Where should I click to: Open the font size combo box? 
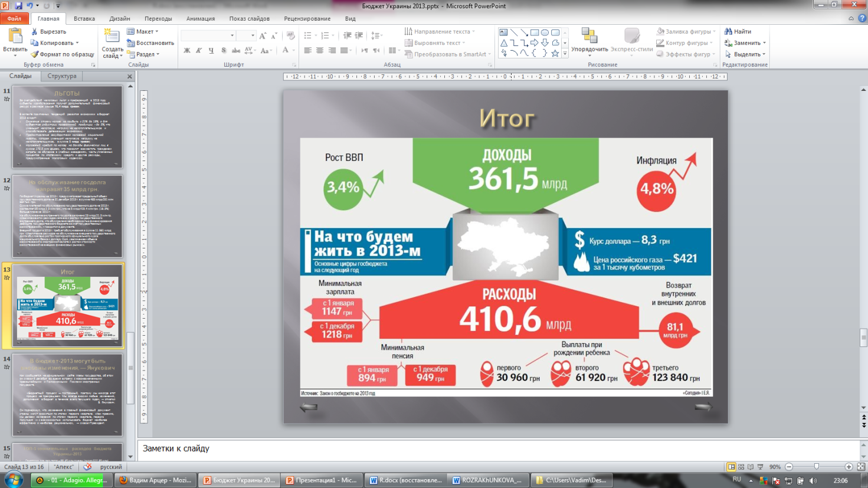246,36
